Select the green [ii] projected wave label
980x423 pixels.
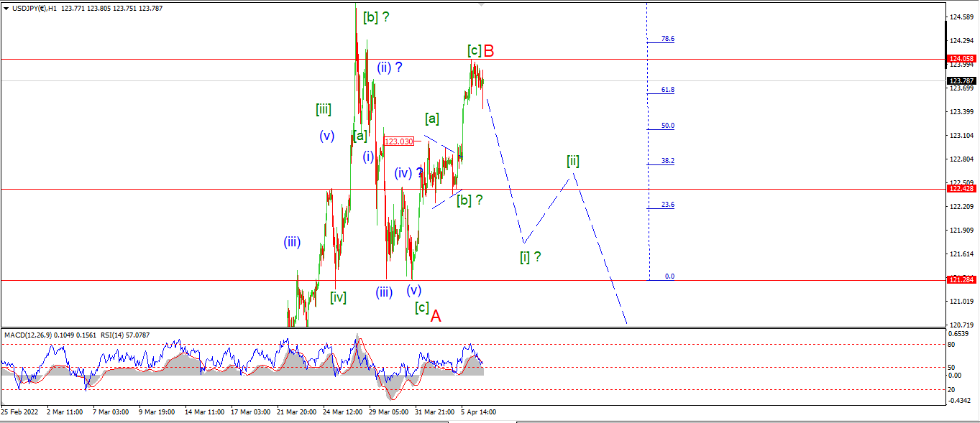(573, 161)
